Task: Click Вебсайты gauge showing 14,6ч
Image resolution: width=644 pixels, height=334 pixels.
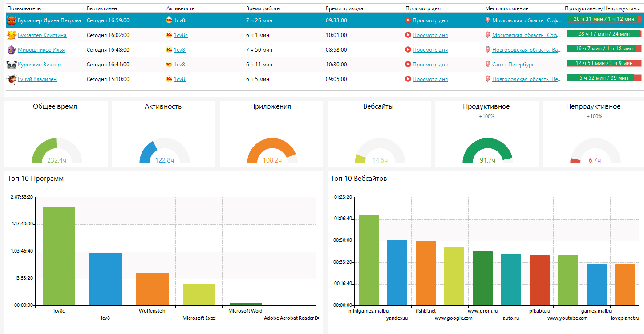Action: pyautogui.click(x=380, y=151)
